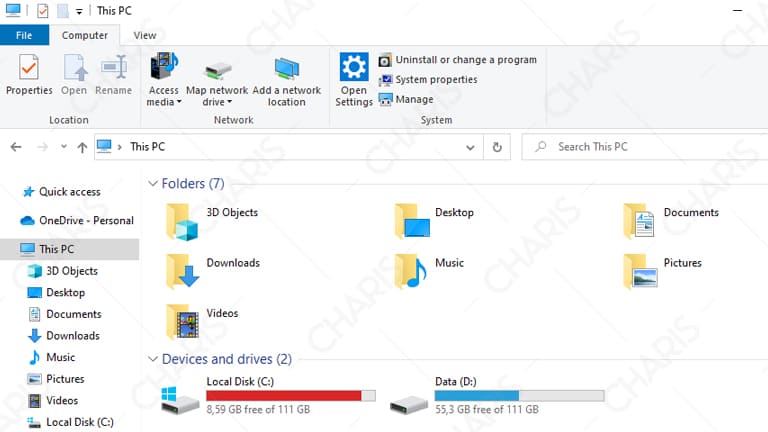Go up one level arrow
This screenshot has width=768, height=432.
tap(82, 147)
